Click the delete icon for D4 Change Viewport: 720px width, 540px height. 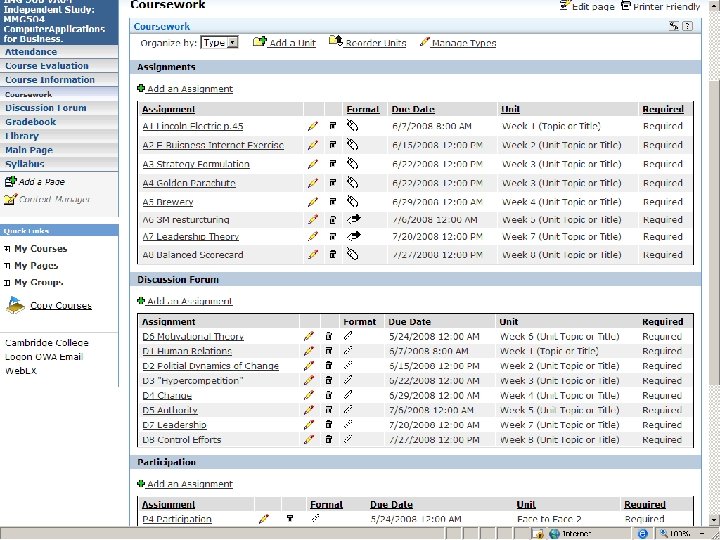[x=329, y=395]
